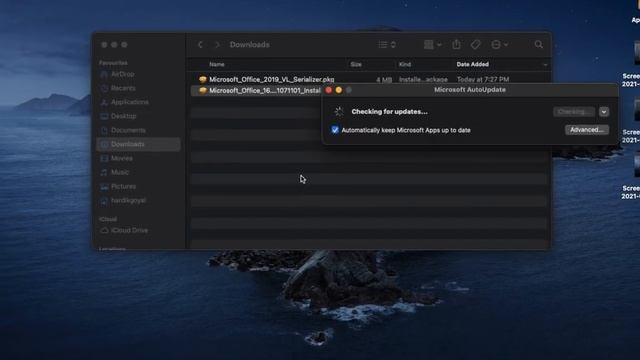Click the Office_16 installer package icon

click(x=202, y=91)
